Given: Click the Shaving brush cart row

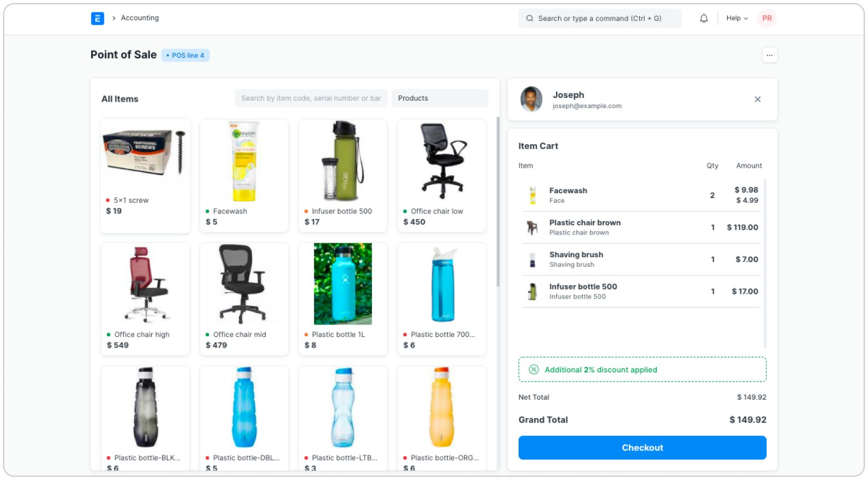Looking at the screenshot, I should [x=641, y=259].
